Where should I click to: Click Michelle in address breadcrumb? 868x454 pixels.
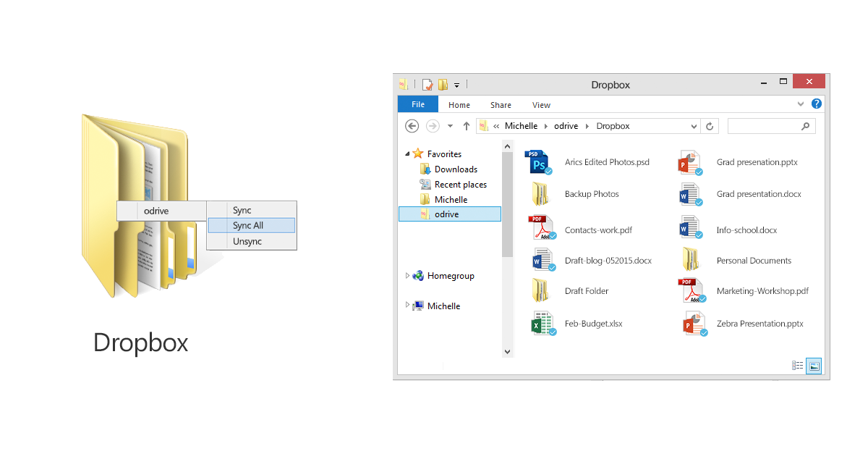tap(521, 126)
